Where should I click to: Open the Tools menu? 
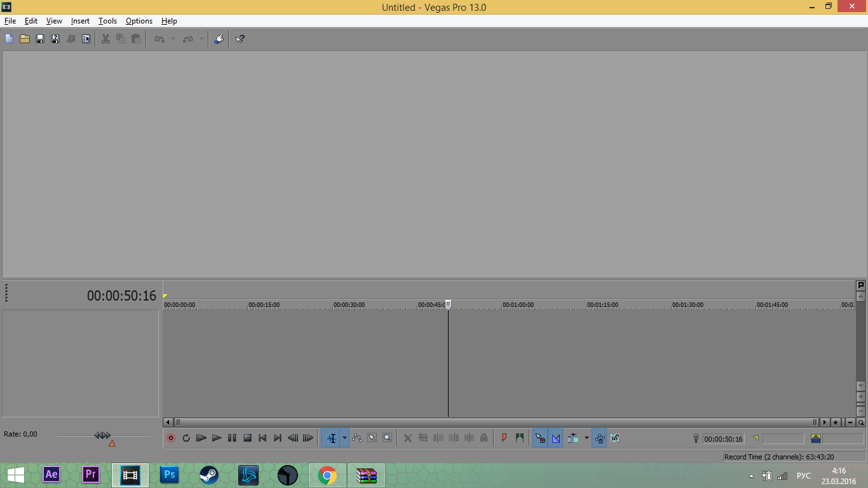(107, 21)
